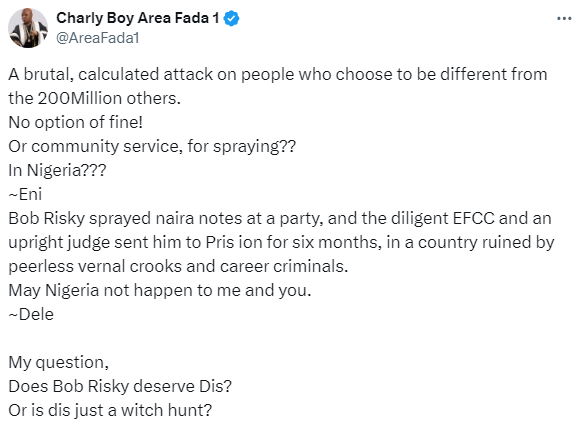This screenshot has width=583, height=425.
Task: Visit the @AreaFada1 handle link
Action: click(97, 38)
